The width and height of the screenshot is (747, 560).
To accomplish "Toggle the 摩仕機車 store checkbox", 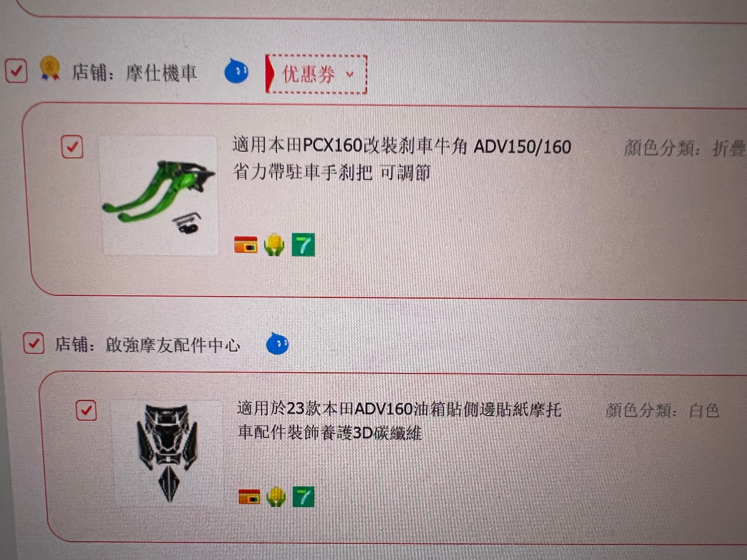I will pyautogui.click(x=16, y=71).
